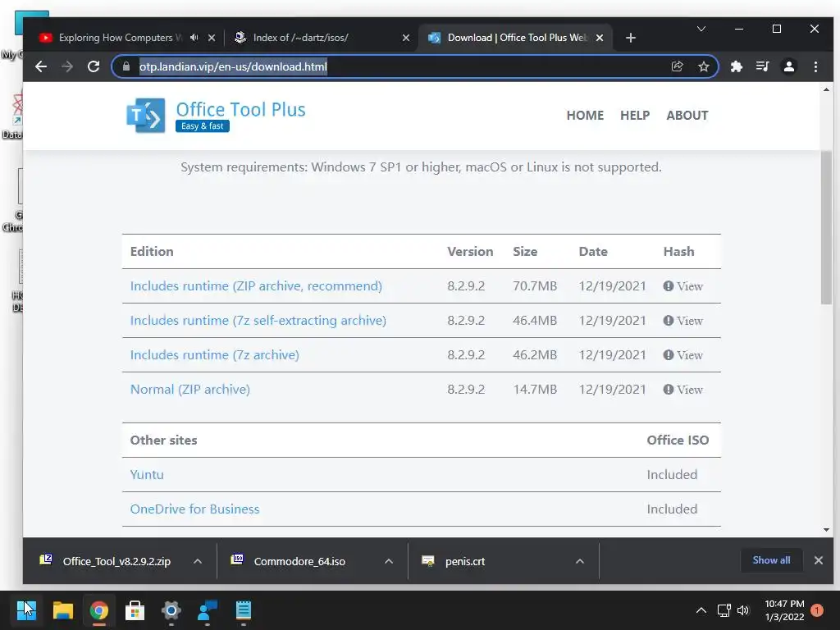View site security lock info
This screenshot has height=630, width=840.
[126, 66]
